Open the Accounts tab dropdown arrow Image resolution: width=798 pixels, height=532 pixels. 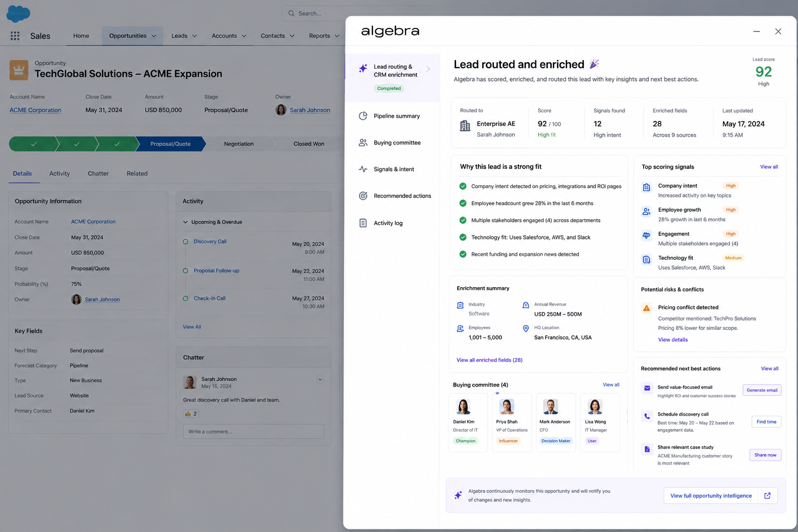(x=244, y=36)
